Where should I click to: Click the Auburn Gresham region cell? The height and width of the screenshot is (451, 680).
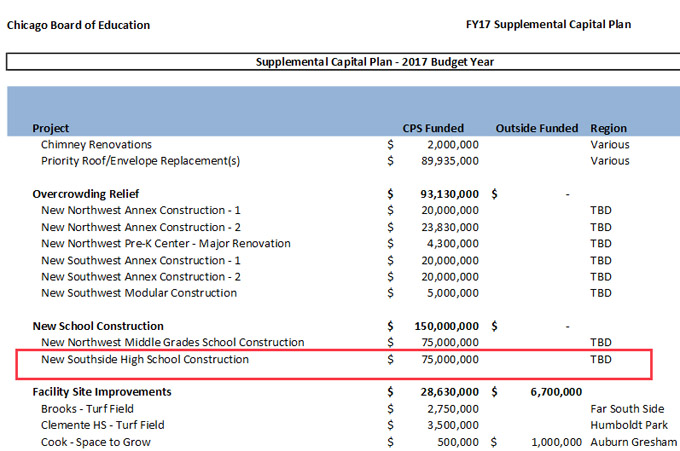pos(633,441)
